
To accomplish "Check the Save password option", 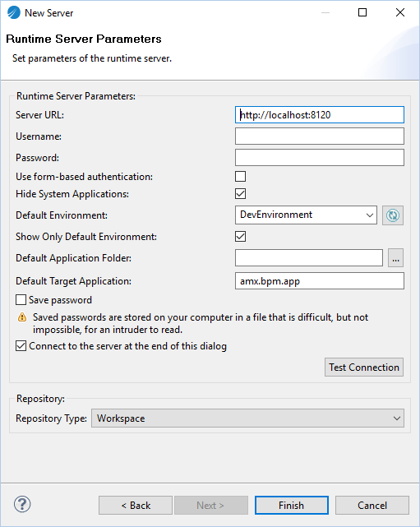I will coord(21,299).
